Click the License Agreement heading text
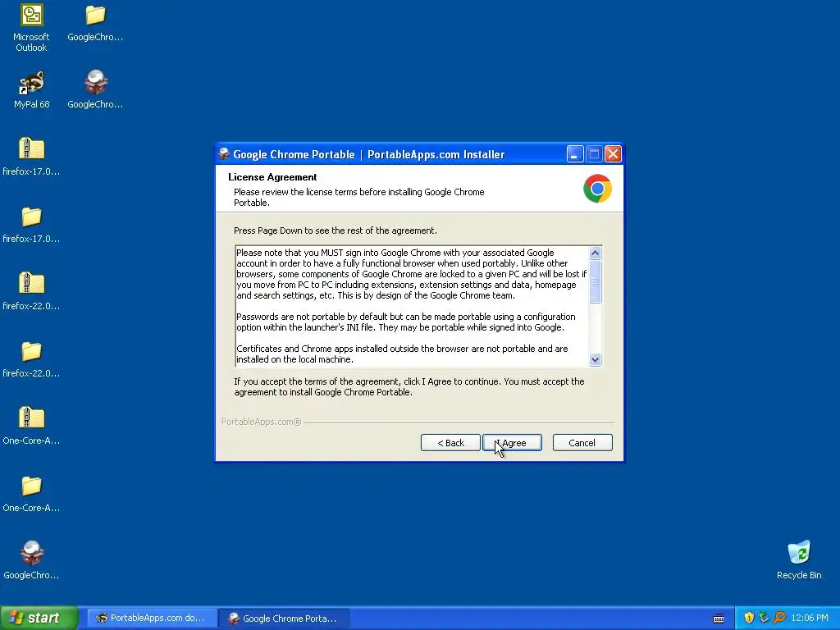This screenshot has height=630, width=840. (272, 177)
